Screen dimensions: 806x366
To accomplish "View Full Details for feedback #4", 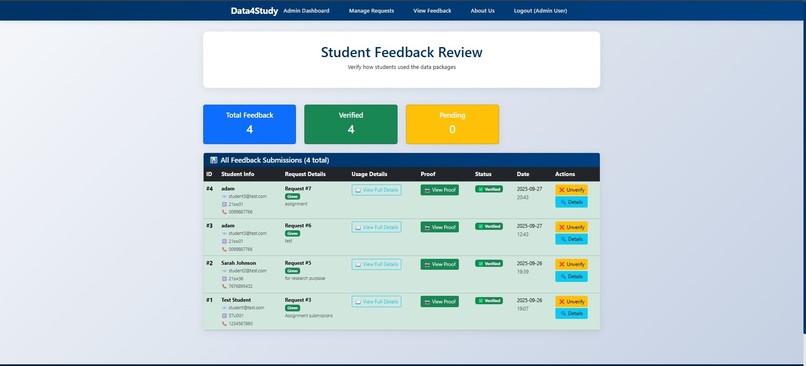I will click(x=377, y=190).
